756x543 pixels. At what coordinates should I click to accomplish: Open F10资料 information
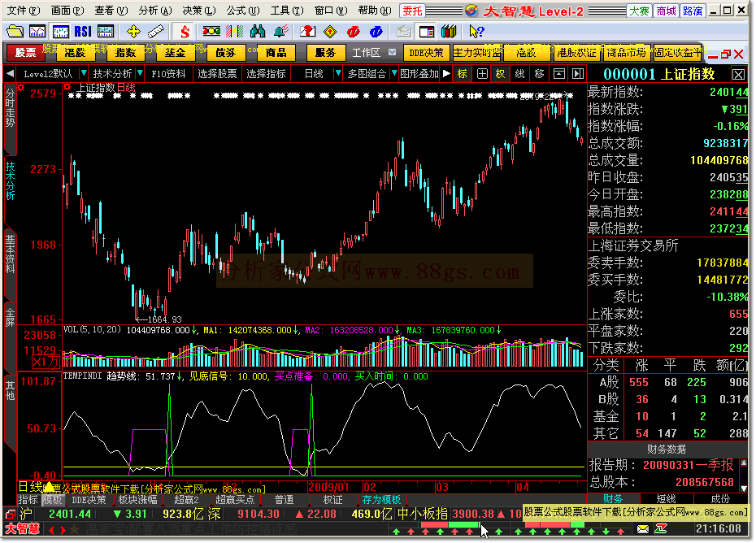pos(168,74)
